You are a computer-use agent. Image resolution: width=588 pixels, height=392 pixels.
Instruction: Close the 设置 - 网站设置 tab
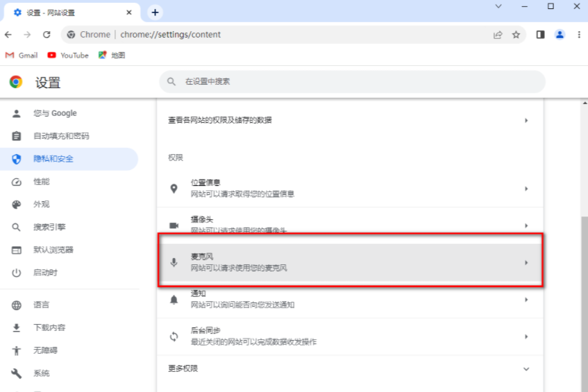point(129,12)
